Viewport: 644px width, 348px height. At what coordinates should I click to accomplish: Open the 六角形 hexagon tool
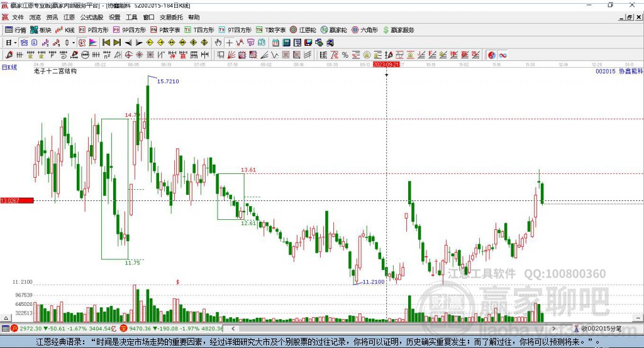point(365,30)
